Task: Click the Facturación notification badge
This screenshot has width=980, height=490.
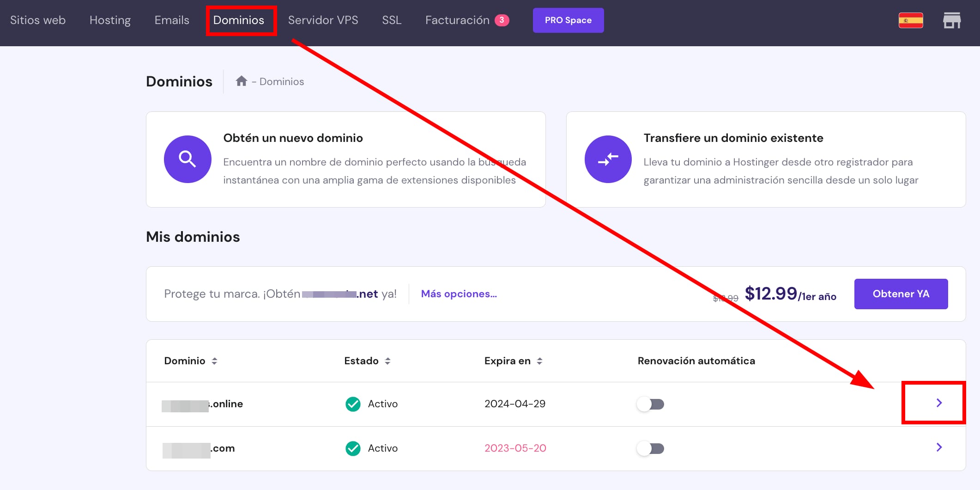Action: tap(502, 20)
